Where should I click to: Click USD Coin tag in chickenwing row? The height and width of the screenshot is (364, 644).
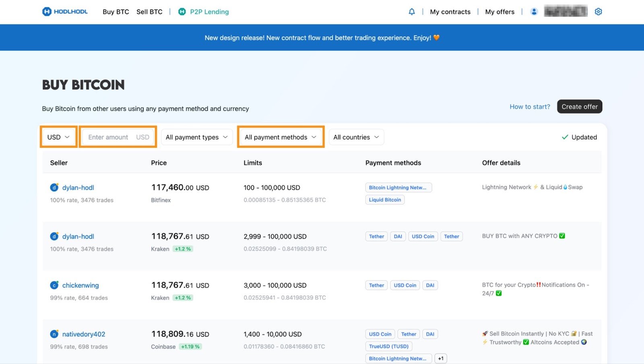pos(405,285)
